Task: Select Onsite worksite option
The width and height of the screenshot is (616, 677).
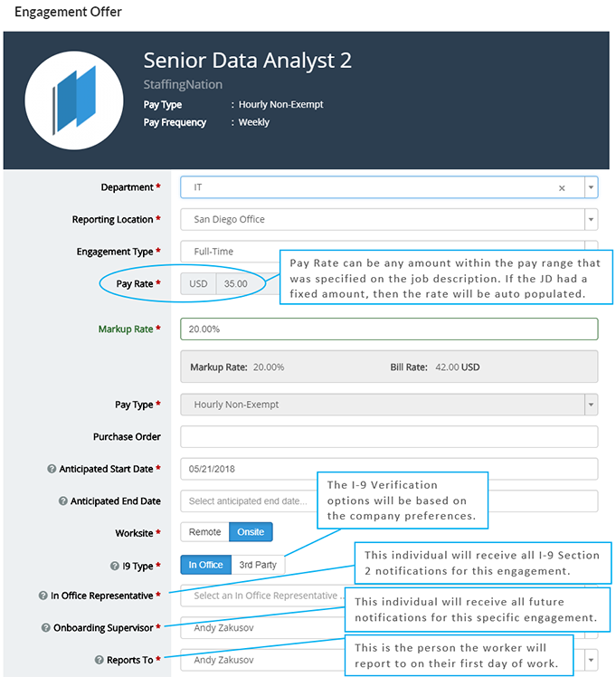Action: point(251,532)
